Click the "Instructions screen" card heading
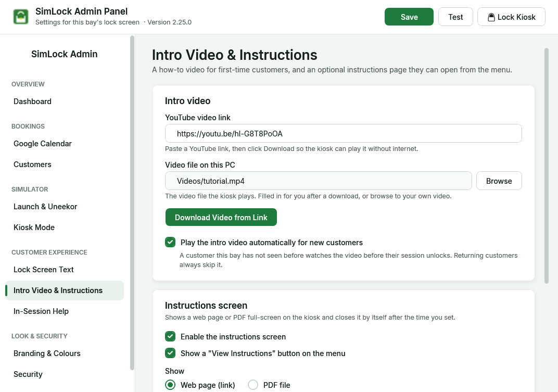558x392 pixels. point(206,306)
